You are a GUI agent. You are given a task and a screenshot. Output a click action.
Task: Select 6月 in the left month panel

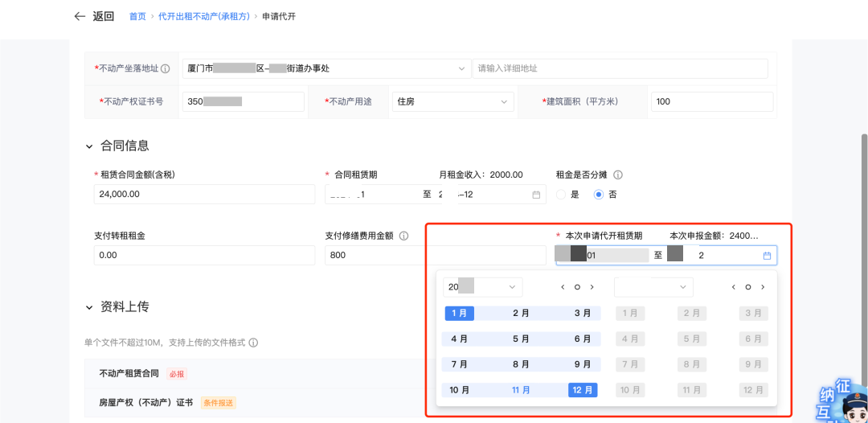pos(583,339)
